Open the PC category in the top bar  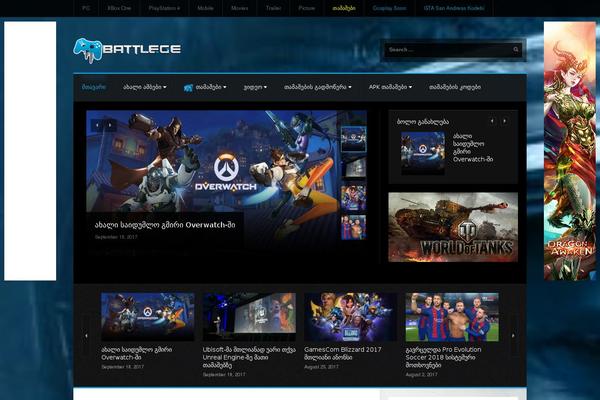(x=86, y=8)
